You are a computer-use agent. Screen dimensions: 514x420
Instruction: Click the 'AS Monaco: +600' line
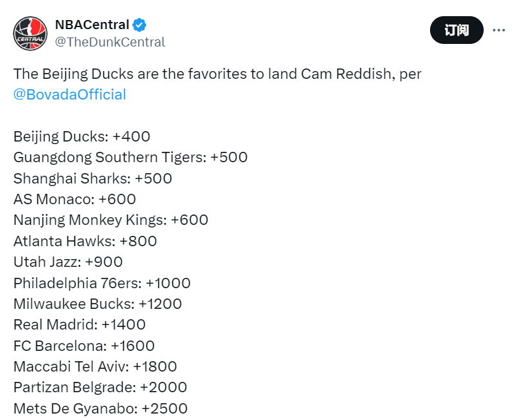click(74, 199)
